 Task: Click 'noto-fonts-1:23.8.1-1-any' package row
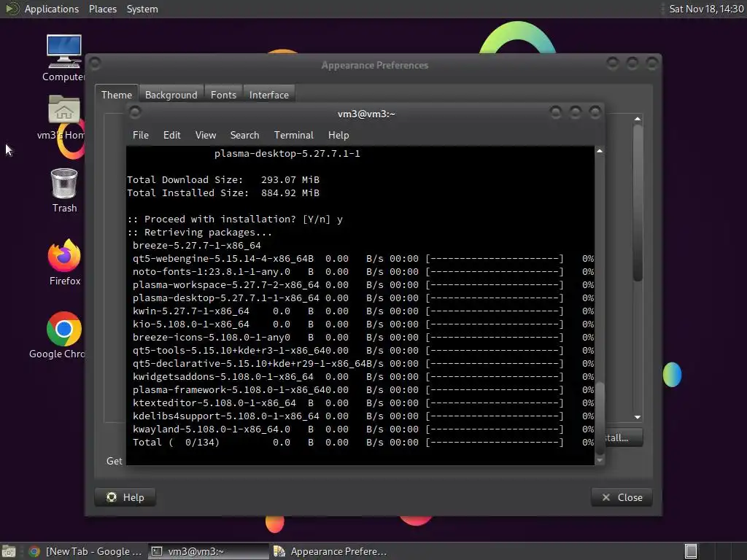[363, 271]
